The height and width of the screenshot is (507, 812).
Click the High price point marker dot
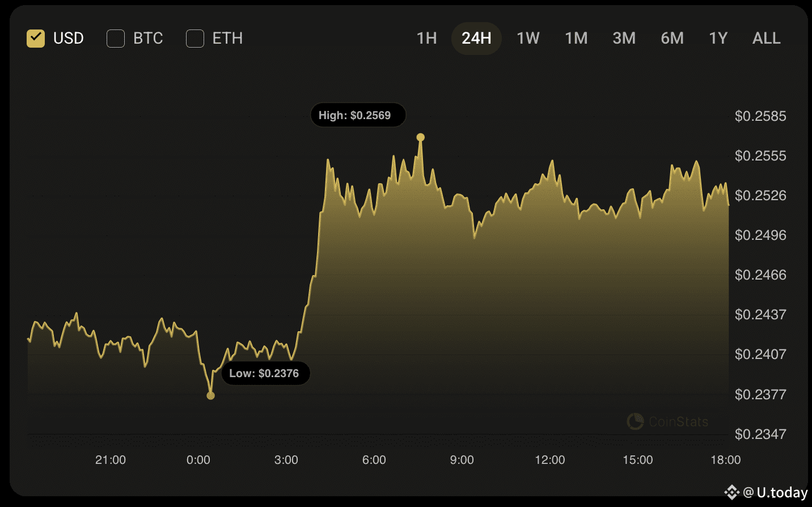[x=421, y=137]
